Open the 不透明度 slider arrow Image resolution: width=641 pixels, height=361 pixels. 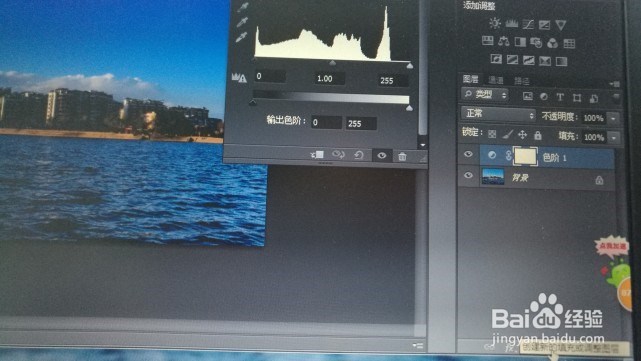pos(614,119)
